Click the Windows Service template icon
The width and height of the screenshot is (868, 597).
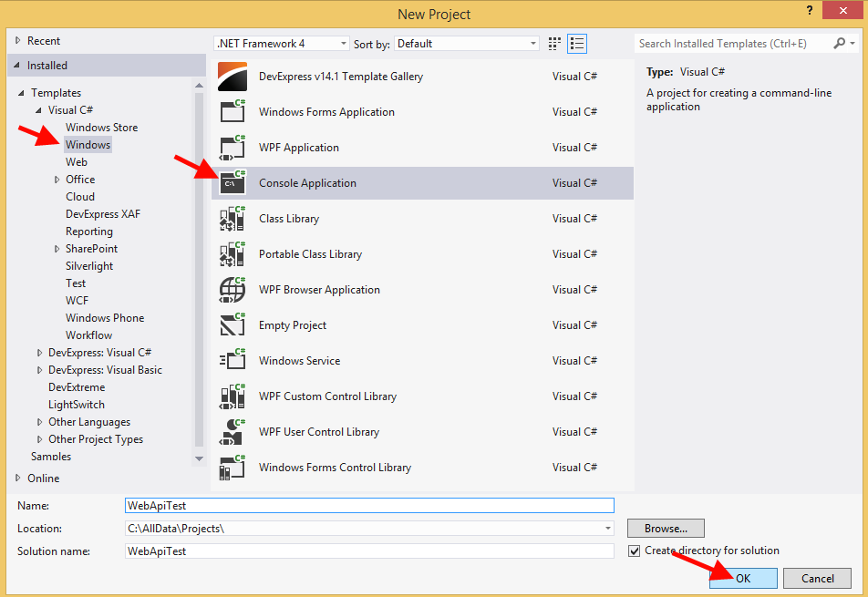click(x=232, y=361)
